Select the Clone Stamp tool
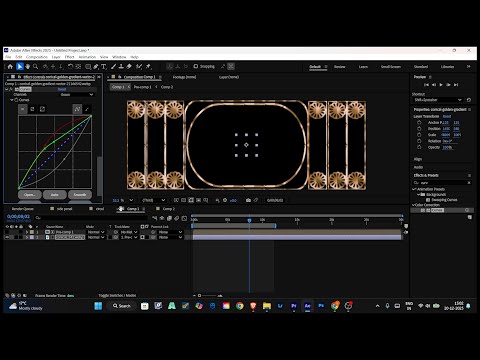Viewport: 480px width, 360px height. point(121,67)
